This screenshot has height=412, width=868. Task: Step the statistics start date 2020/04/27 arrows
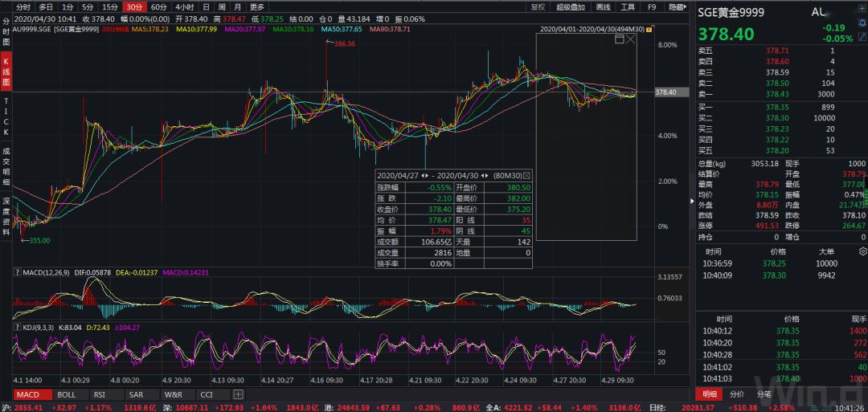click(424, 175)
